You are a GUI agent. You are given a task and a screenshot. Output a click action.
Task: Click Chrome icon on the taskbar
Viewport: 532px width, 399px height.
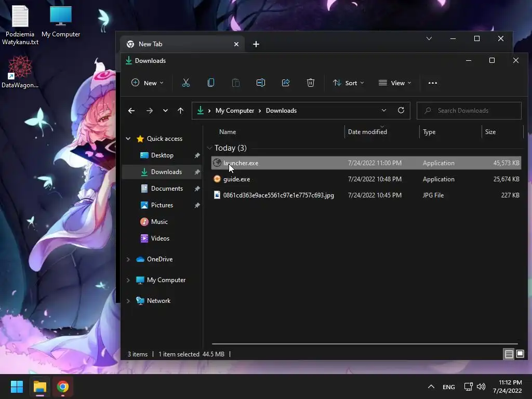(x=62, y=387)
